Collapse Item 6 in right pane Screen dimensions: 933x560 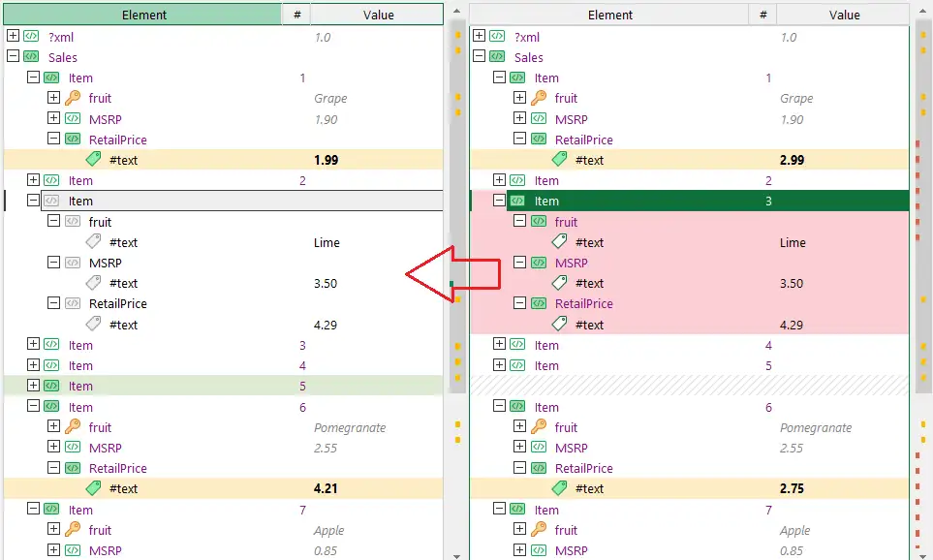pos(499,407)
